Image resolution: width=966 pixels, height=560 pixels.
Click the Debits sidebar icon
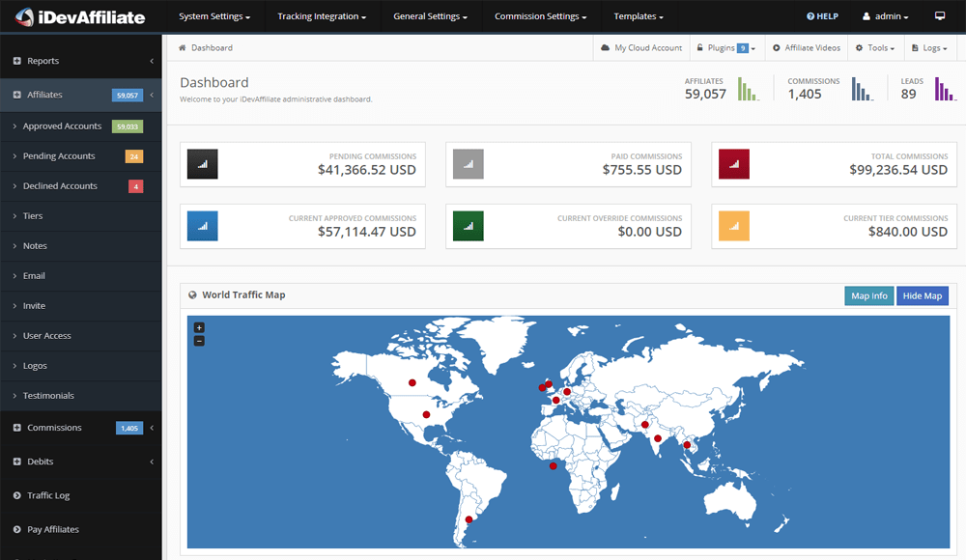click(17, 462)
